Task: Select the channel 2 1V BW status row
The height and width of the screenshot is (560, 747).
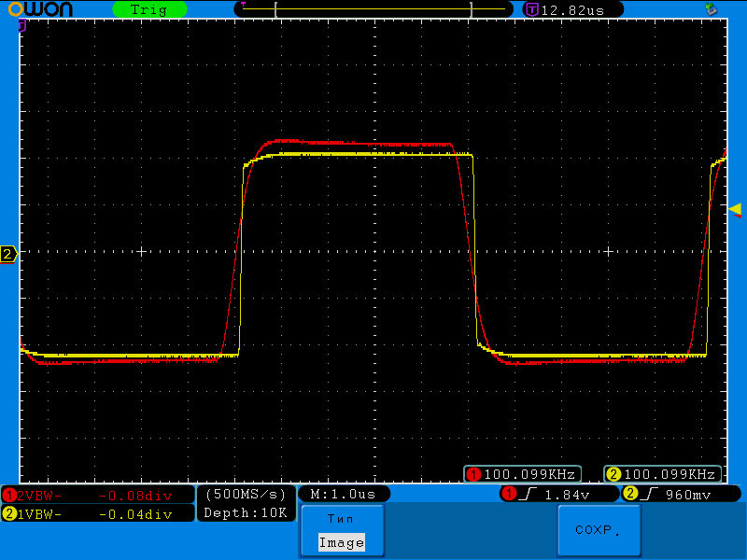Action: pos(98,514)
